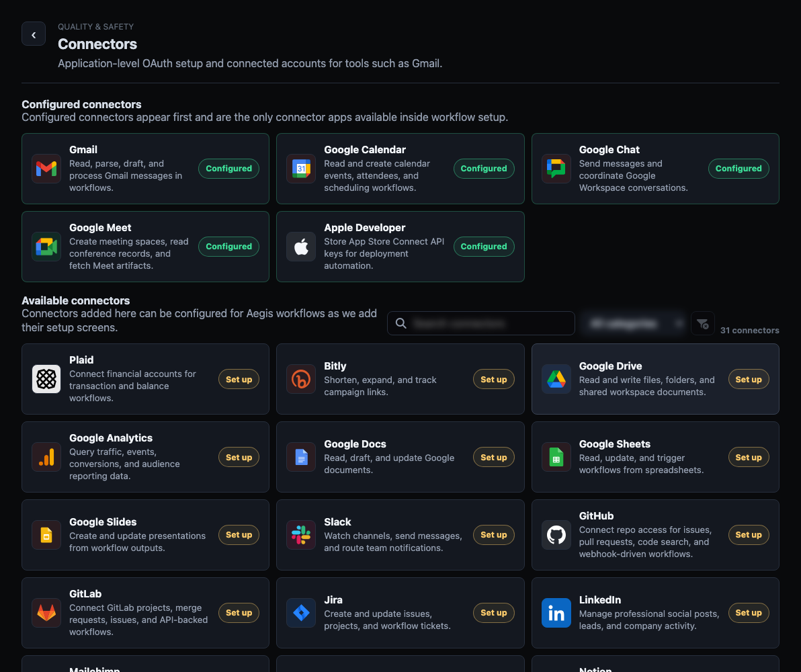
Task: Click the GitHub octocat icon
Action: tap(556, 535)
